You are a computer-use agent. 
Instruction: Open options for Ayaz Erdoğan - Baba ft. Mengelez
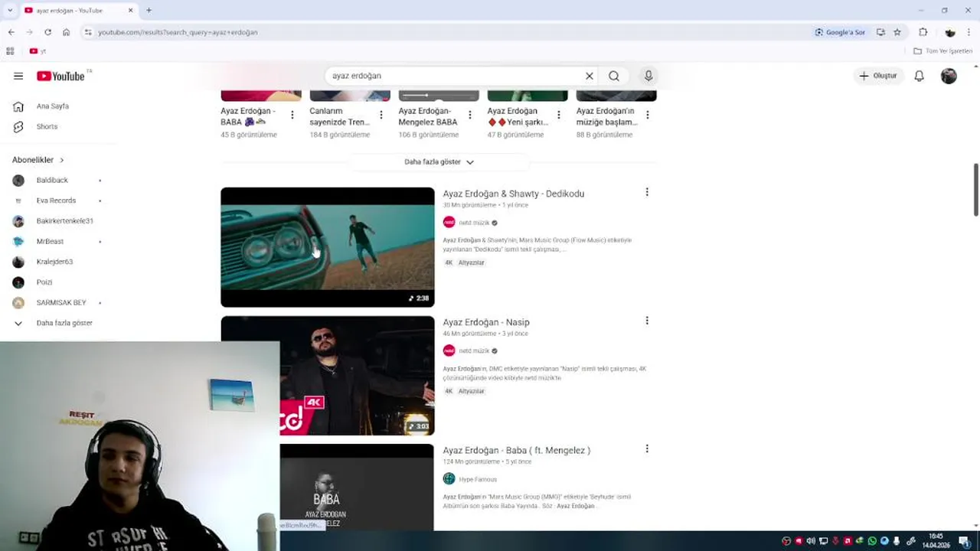(x=647, y=448)
